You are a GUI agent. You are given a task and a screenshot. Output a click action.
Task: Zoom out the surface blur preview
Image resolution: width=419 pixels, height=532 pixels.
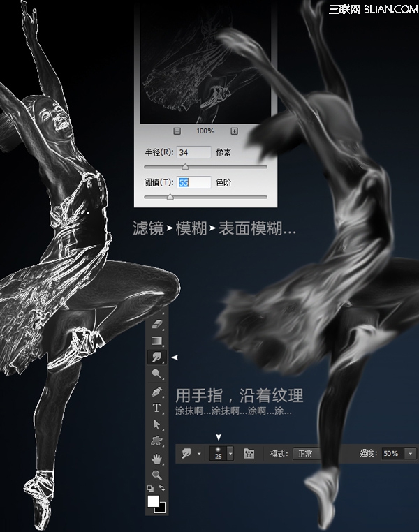click(x=177, y=131)
